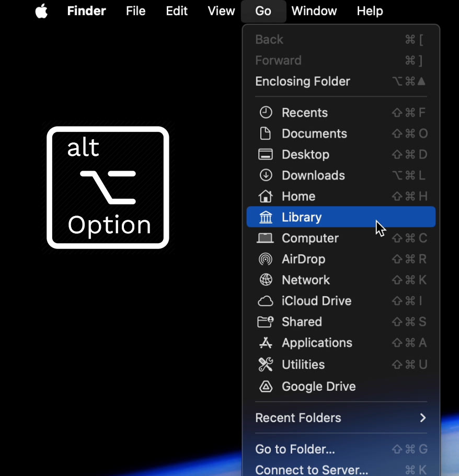Viewport: 459px width, 476px height.
Task: Click Go to Folder...
Action: click(x=291, y=449)
